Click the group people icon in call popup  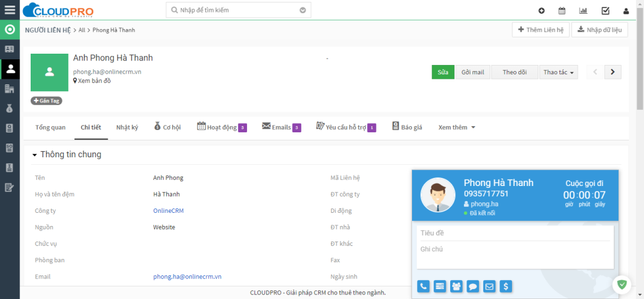(x=456, y=287)
